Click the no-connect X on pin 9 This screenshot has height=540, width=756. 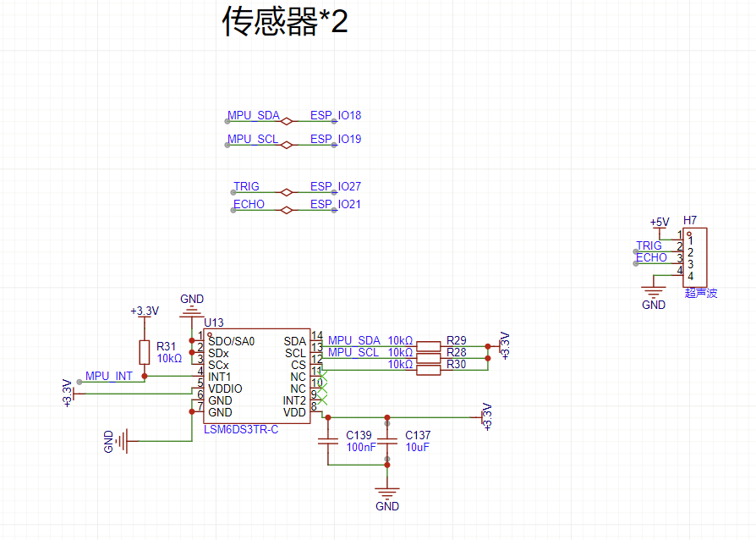322,399
